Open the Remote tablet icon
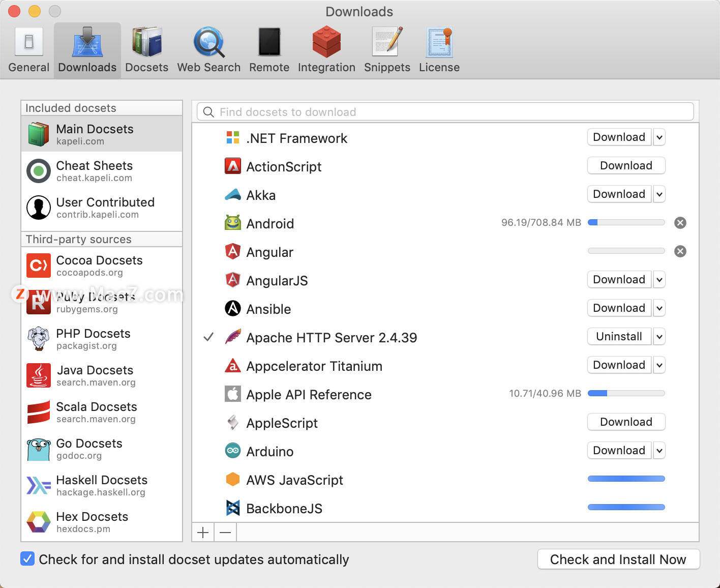The width and height of the screenshot is (720, 588). (x=269, y=42)
